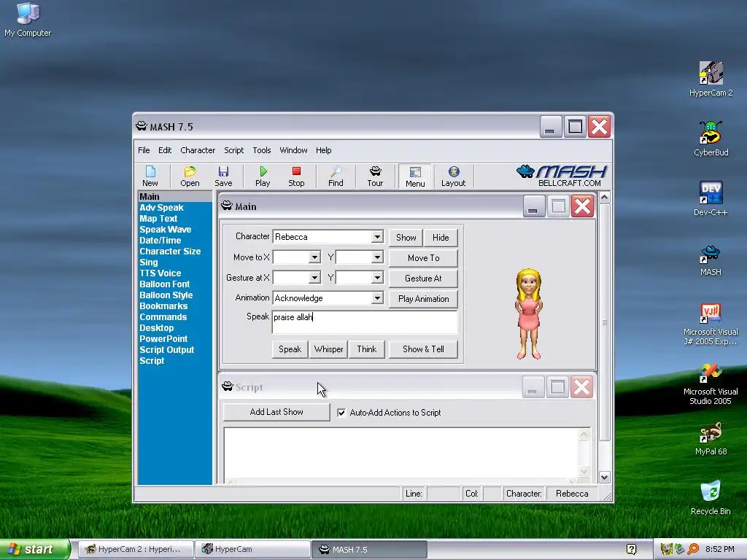Click the Move To button
This screenshot has height=560, width=747.
[424, 257]
